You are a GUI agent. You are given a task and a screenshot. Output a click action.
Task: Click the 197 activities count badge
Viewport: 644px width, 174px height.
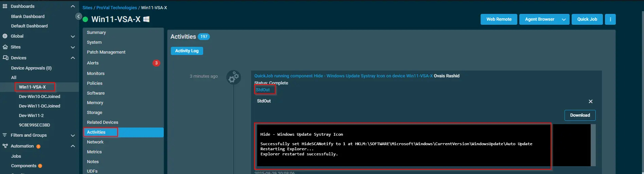tap(204, 37)
